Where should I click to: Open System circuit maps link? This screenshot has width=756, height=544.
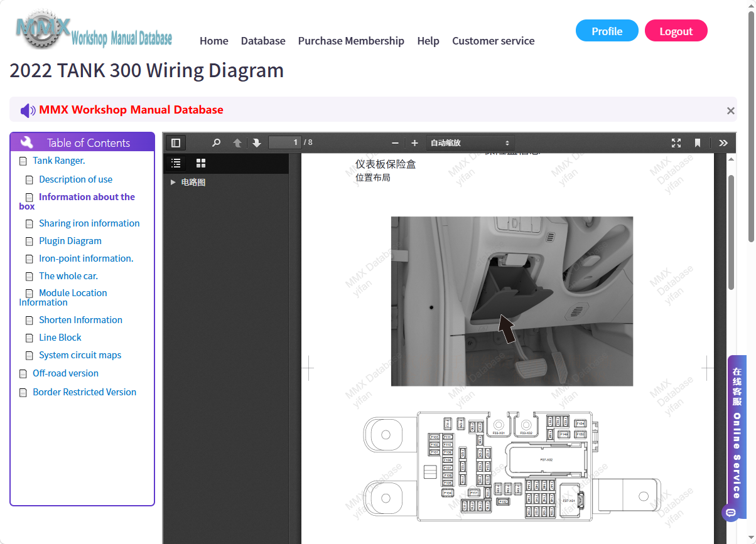[80, 355]
